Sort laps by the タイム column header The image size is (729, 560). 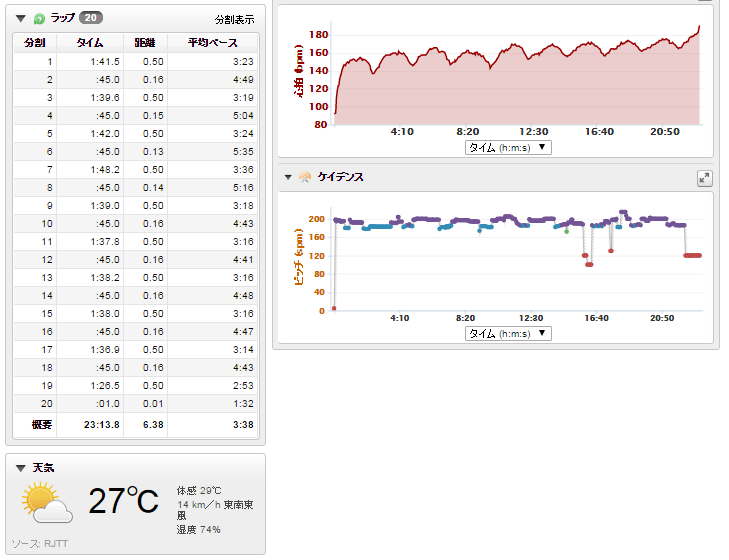click(89, 43)
